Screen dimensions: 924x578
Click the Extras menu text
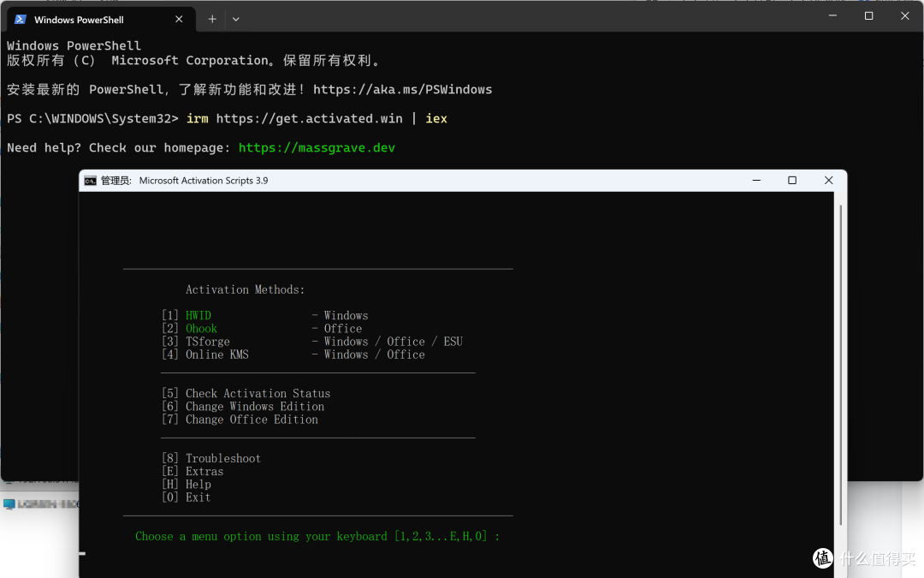pyautogui.click(x=204, y=471)
